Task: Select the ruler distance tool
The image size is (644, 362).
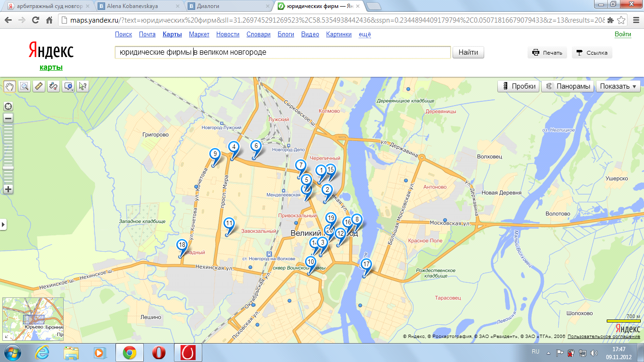Action: click(x=39, y=86)
